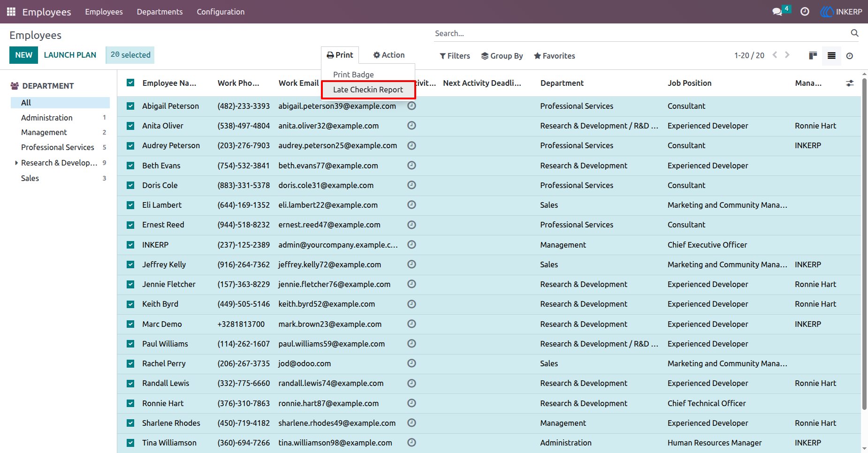This screenshot has width=868, height=453.
Task: Open INKERP user menu
Action: (841, 12)
